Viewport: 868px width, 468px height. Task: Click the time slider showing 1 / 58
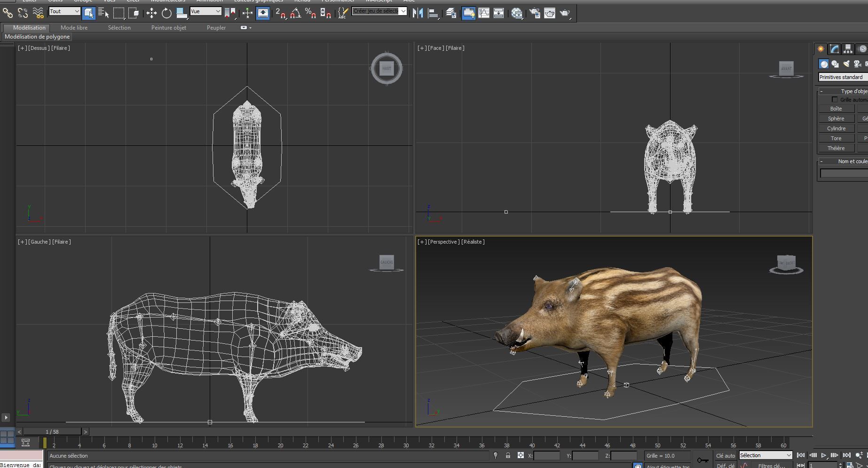52,432
